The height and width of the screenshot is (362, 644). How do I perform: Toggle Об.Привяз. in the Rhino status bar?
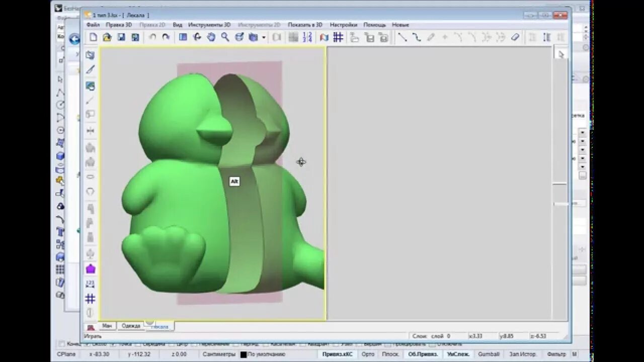423,354
